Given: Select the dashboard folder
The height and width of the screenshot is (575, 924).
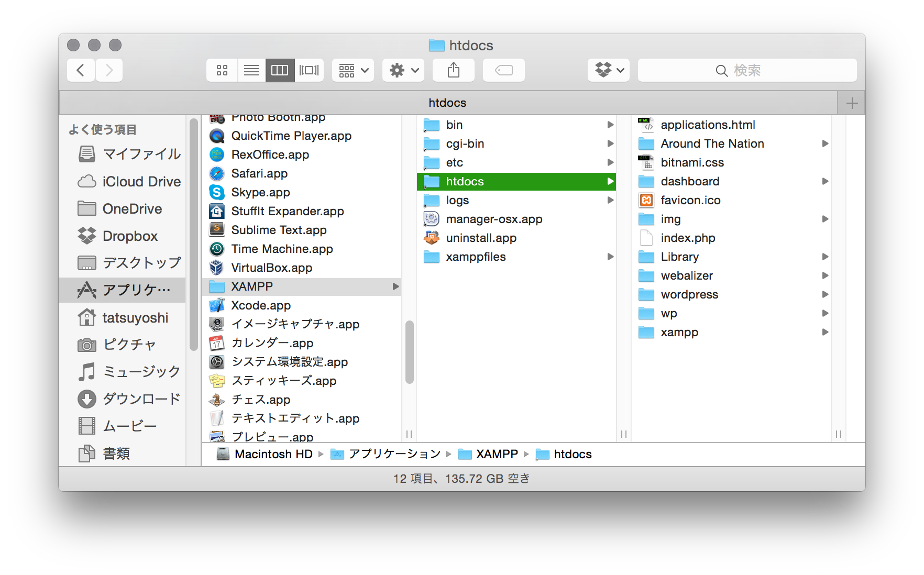Looking at the screenshot, I should click(x=731, y=181).
